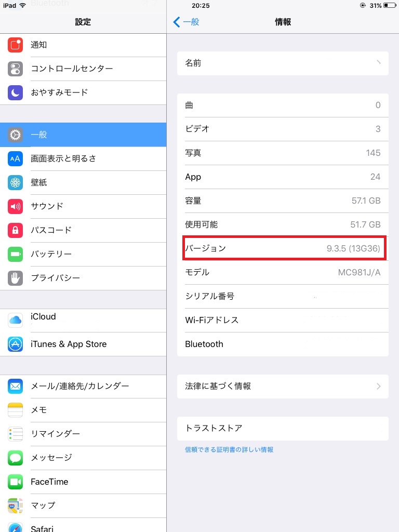Open the FaceTime camera icon

(15, 482)
